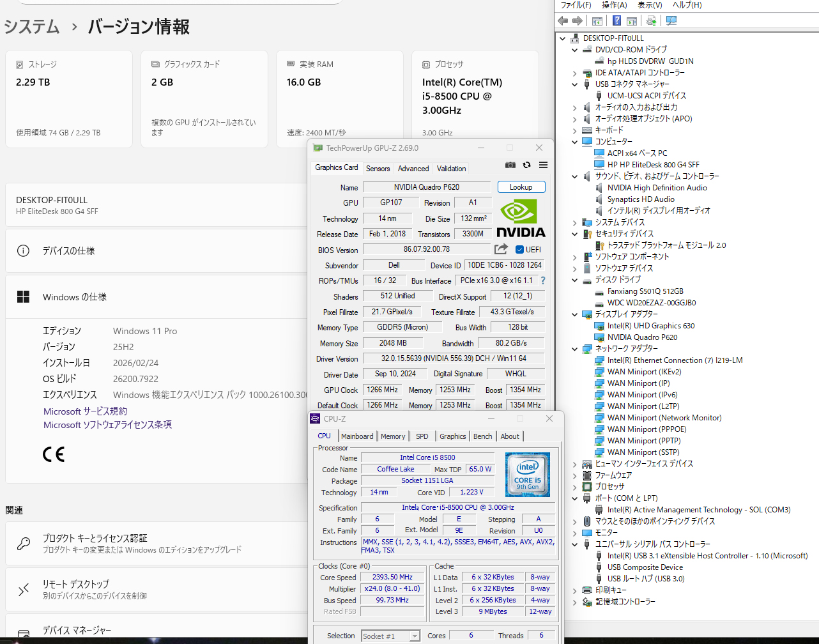
Task: Open the 操作(A) menu
Action: [614, 5]
